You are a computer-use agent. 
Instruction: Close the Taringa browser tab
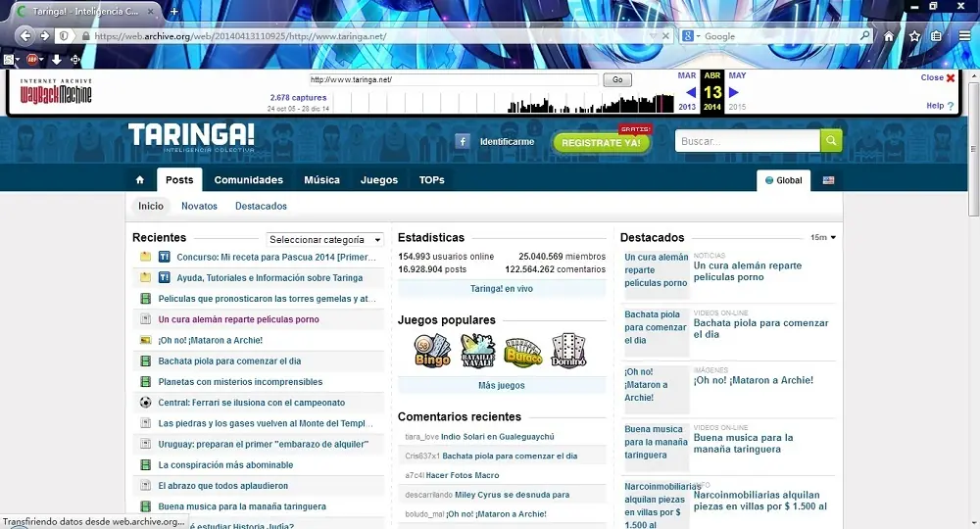point(151,11)
